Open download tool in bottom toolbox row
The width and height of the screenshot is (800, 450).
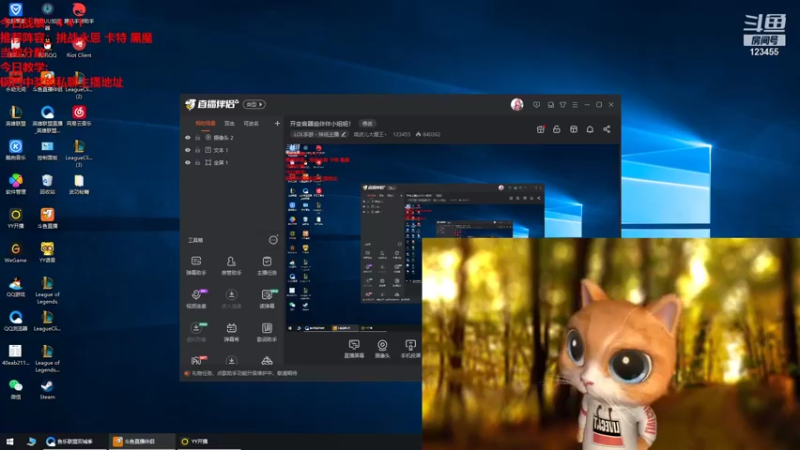(231, 361)
